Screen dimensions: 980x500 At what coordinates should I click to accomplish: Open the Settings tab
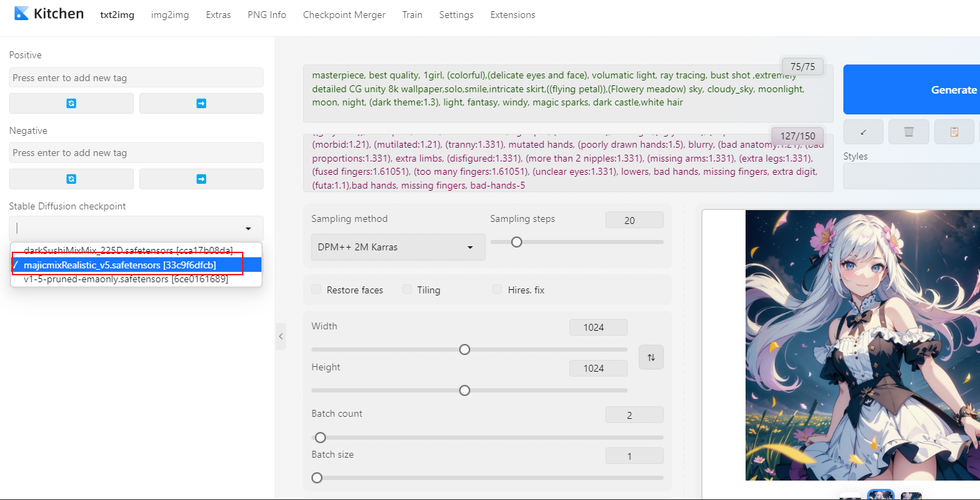(456, 15)
